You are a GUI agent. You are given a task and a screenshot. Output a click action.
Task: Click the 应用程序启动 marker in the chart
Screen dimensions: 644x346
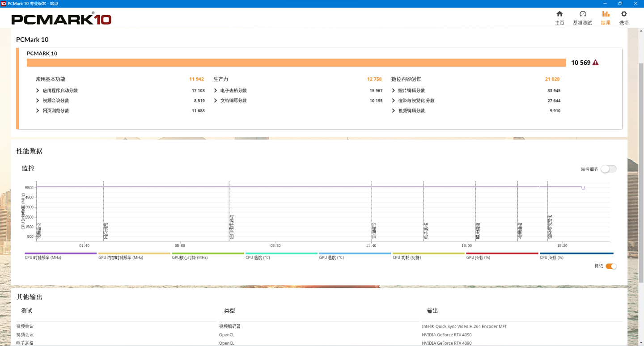[231, 227]
